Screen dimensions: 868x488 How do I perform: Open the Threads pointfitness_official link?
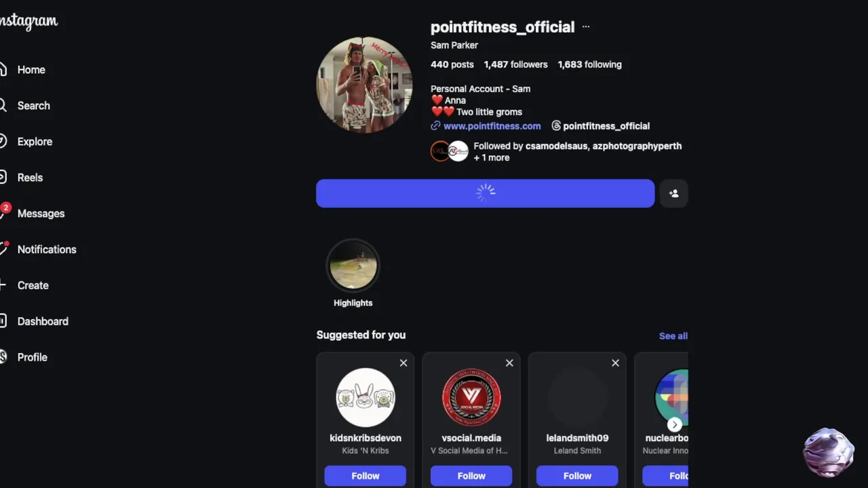(601, 126)
